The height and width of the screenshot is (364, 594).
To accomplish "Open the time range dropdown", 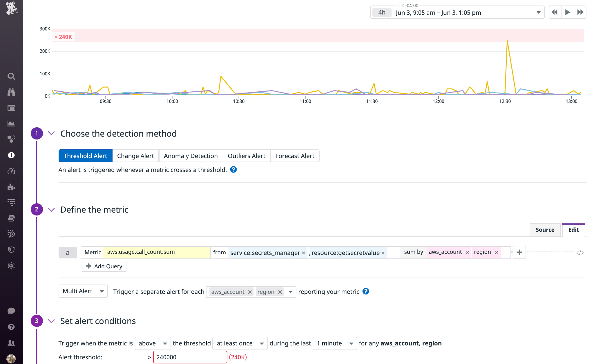I will 538,12.
